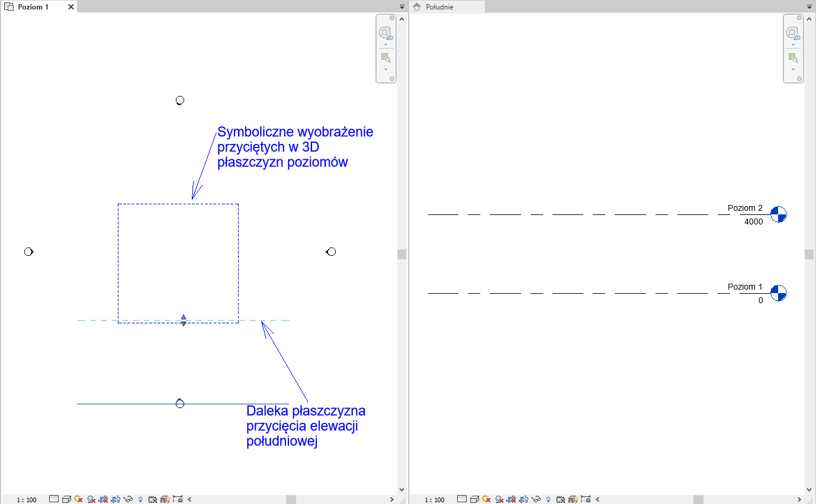Screen dimensions: 816x504
Task: Open Visual Style cube icon in Poziom 1 view
Action: coord(66,499)
